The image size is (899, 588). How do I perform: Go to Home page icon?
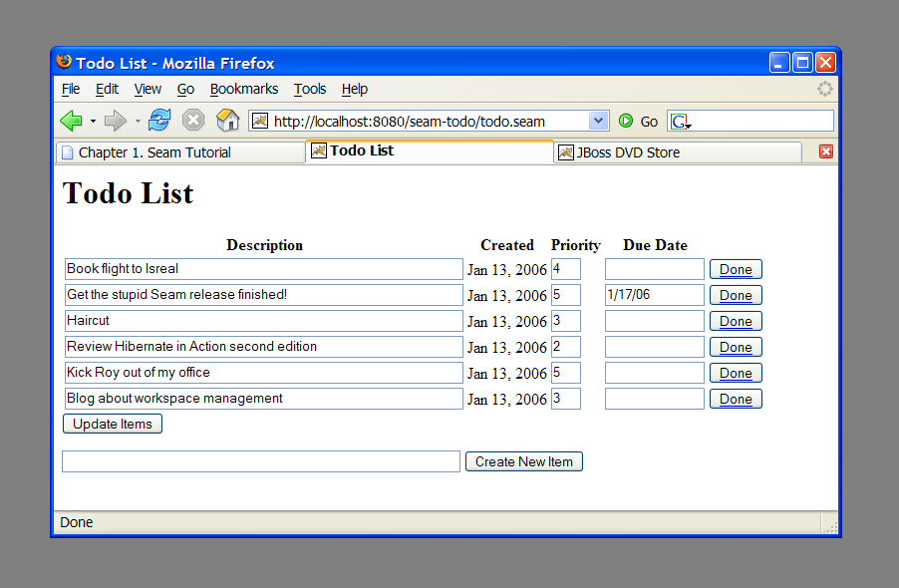tap(228, 121)
